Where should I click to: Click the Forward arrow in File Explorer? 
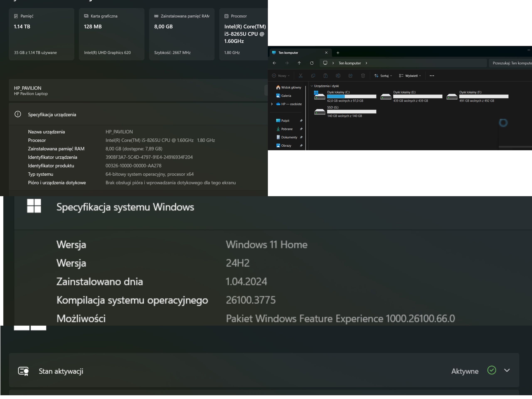coord(287,63)
